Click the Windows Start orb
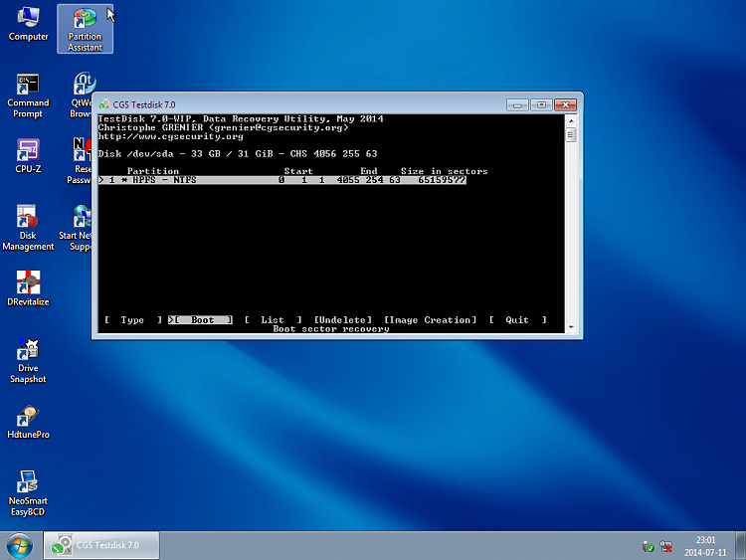The height and width of the screenshot is (560, 746). 20,545
